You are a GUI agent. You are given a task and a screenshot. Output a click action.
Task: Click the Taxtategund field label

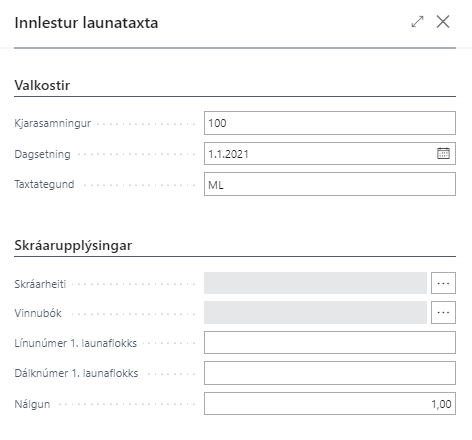pos(44,184)
